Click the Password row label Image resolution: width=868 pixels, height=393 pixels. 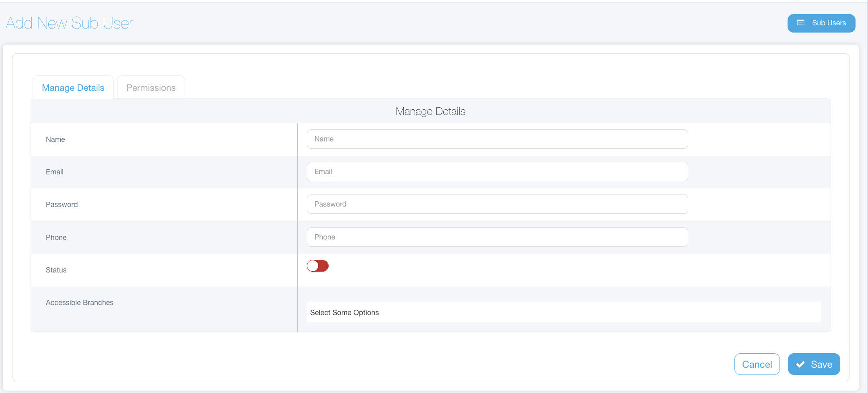coord(62,205)
